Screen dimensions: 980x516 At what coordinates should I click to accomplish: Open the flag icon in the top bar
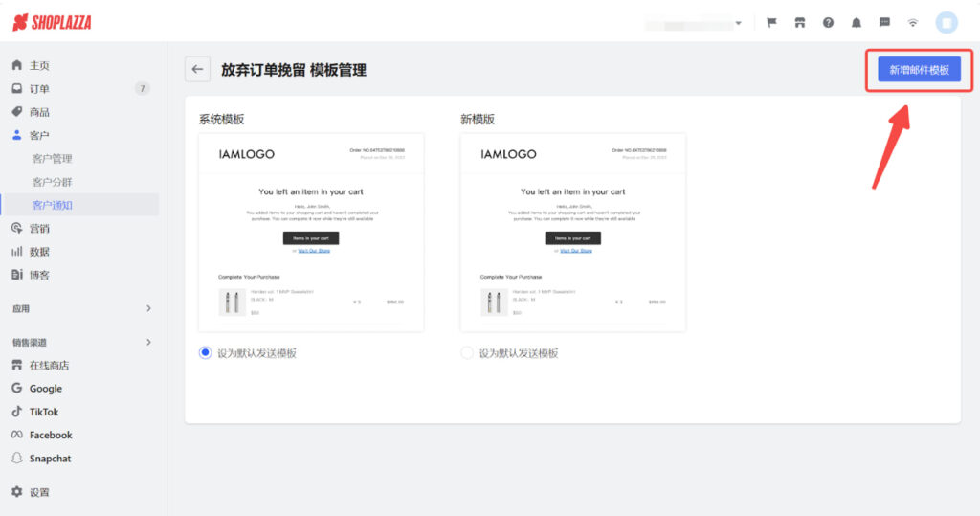click(x=772, y=23)
